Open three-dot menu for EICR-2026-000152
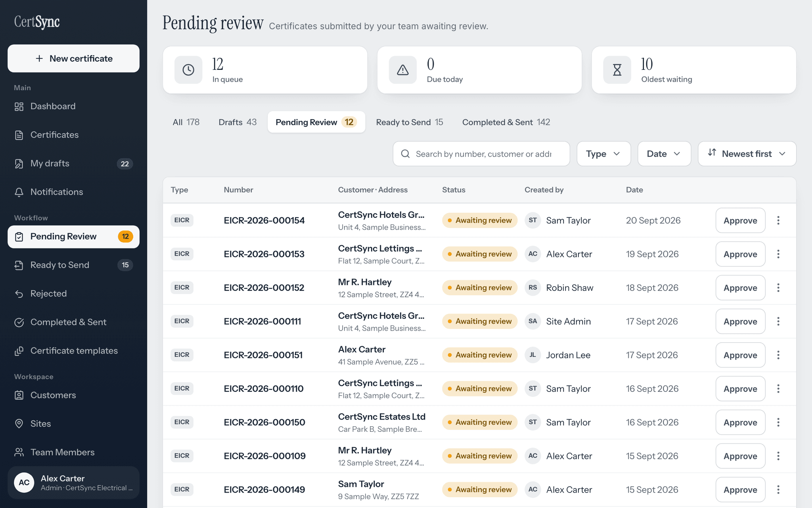The height and width of the screenshot is (508, 812). [778, 288]
